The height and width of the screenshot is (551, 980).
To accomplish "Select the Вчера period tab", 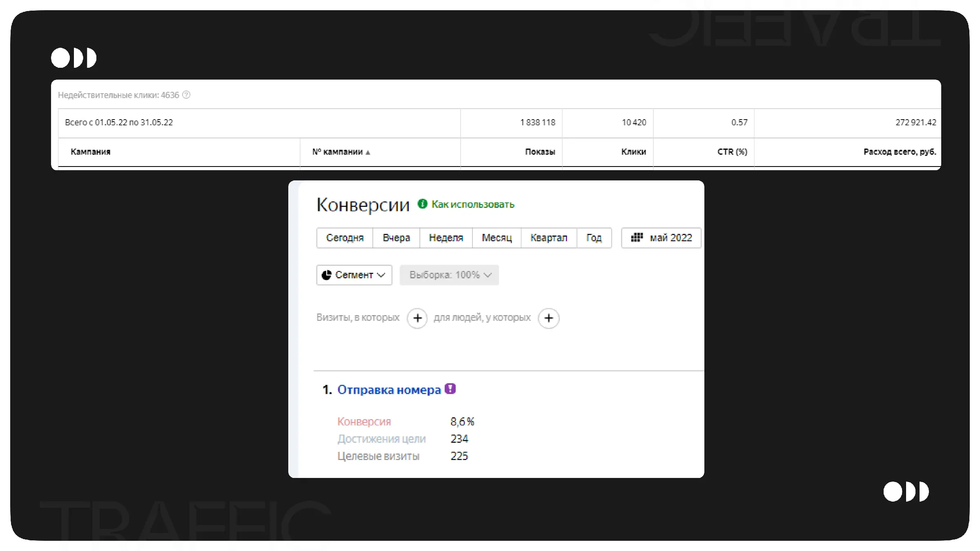I will pos(396,238).
